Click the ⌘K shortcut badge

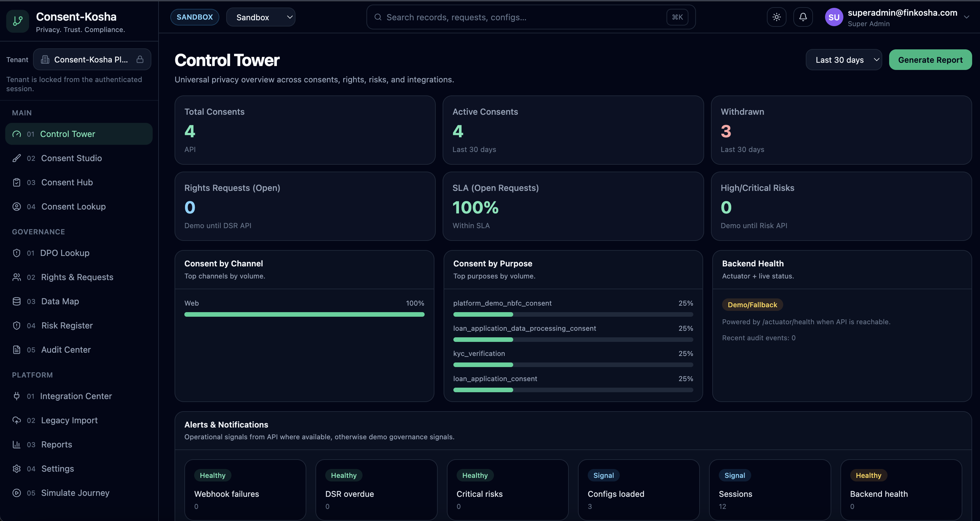click(677, 17)
